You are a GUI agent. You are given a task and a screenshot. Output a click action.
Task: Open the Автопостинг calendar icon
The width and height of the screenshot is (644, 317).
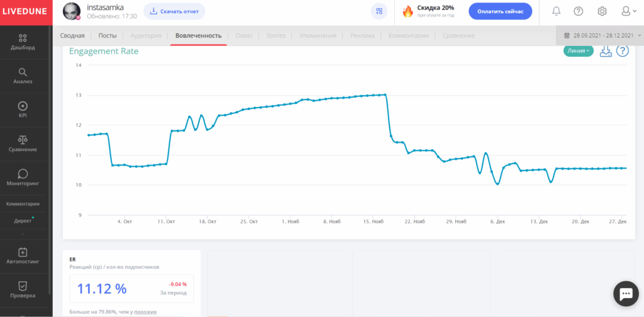coord(23,252)
